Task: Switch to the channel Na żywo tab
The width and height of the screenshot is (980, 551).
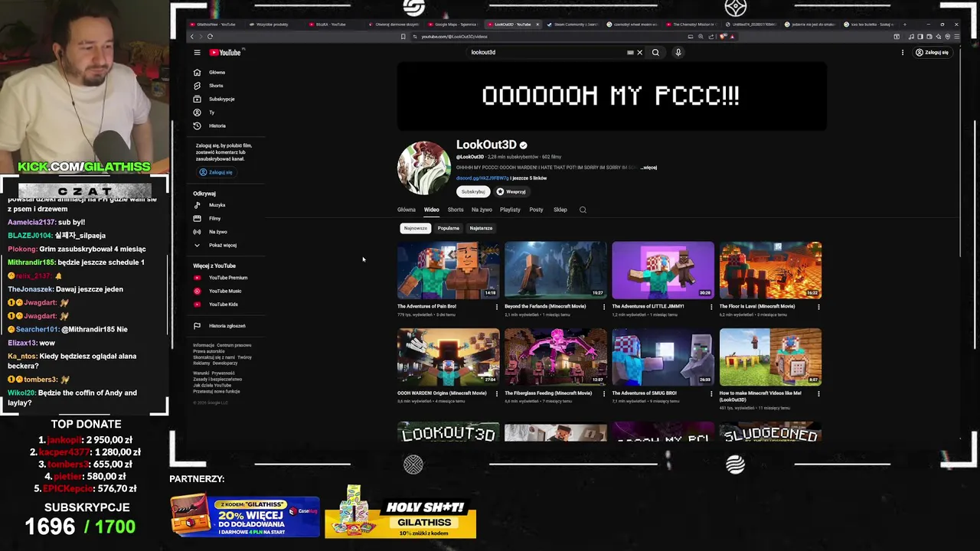Action: coord(482,210)
